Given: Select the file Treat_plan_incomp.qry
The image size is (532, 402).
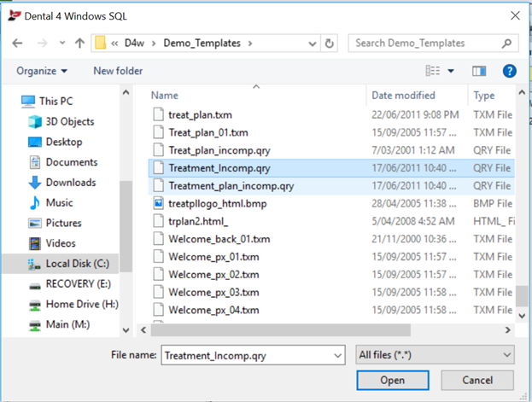Looking at the screenshot, I should coord(219,150).
